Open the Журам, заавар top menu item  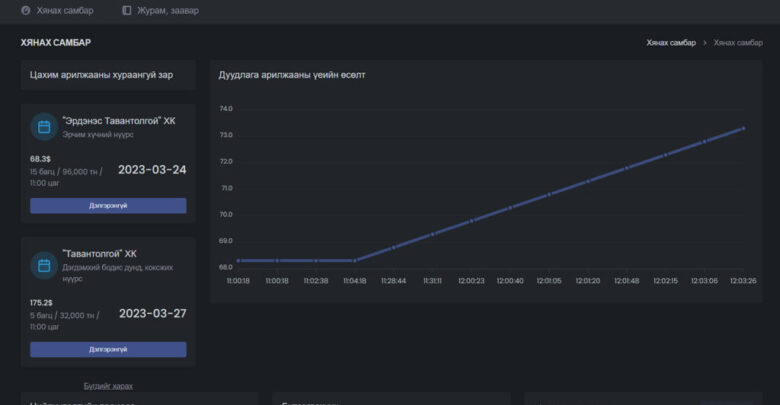(x=167, y=11)
